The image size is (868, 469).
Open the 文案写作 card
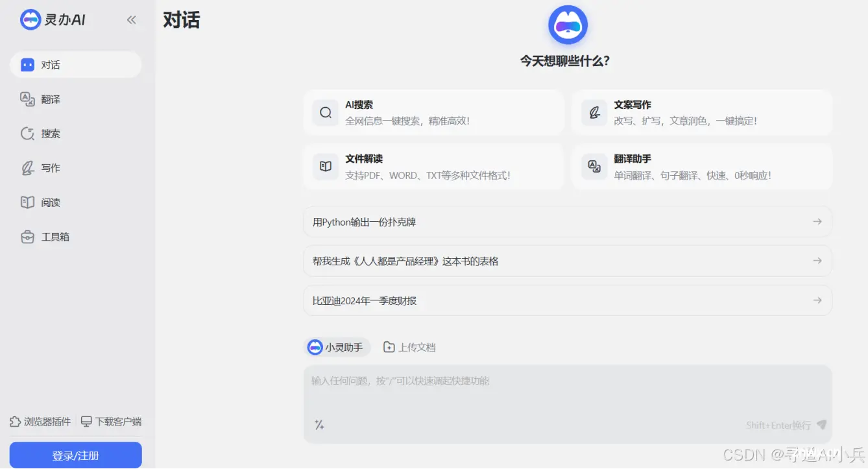pyautogui.click(x=702, y=112)
